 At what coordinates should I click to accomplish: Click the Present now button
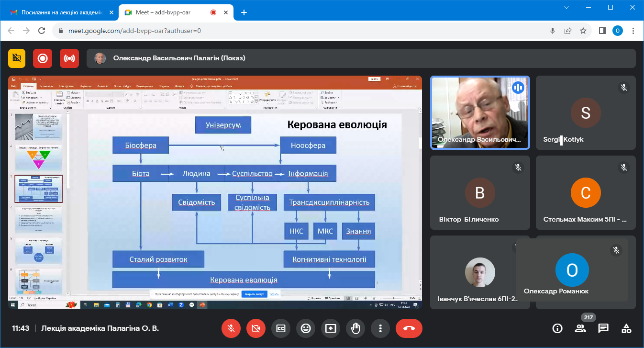[331, 328]
